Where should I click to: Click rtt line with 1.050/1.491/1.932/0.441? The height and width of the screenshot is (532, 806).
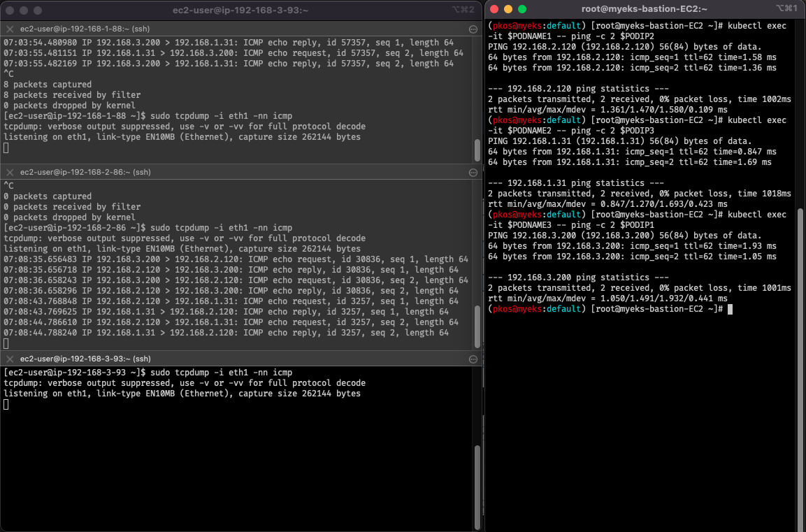tap(607, 298)
